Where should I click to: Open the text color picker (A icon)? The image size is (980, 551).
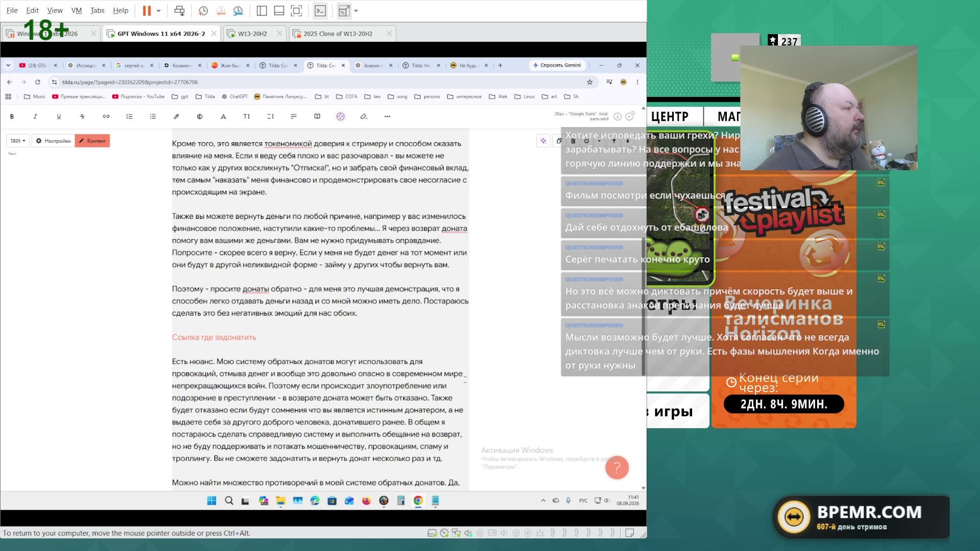pos(223,116)
